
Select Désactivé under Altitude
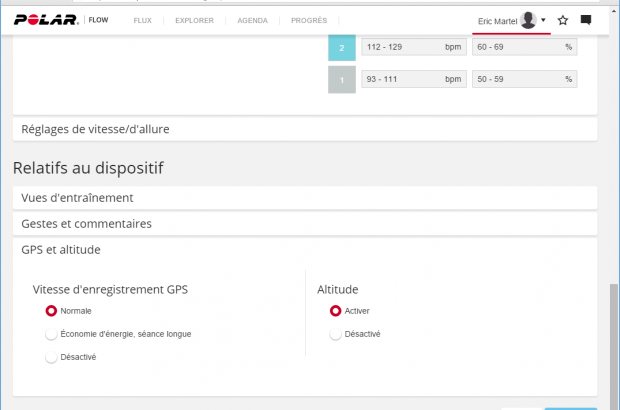[x=335, y=334]
